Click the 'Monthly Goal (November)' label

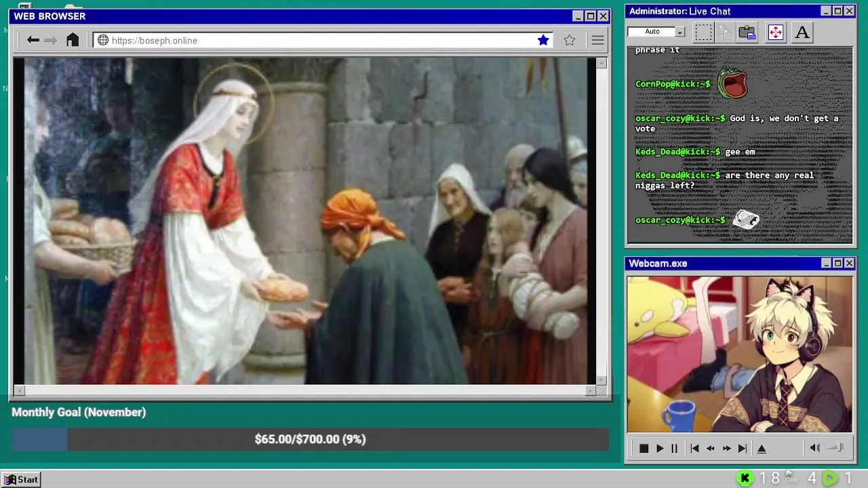[79, 412]
